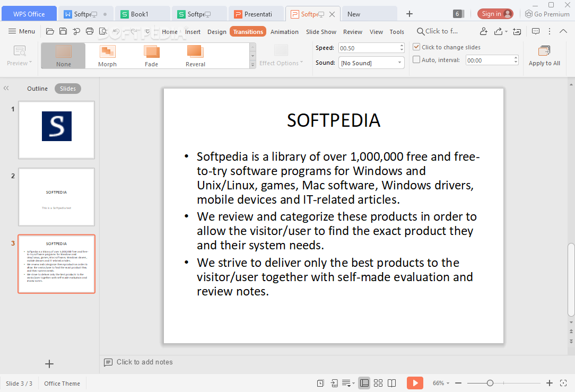Expand the quick access toolbar customize arrow
This screenshot has height=392, width=575.
click(148, 31)
